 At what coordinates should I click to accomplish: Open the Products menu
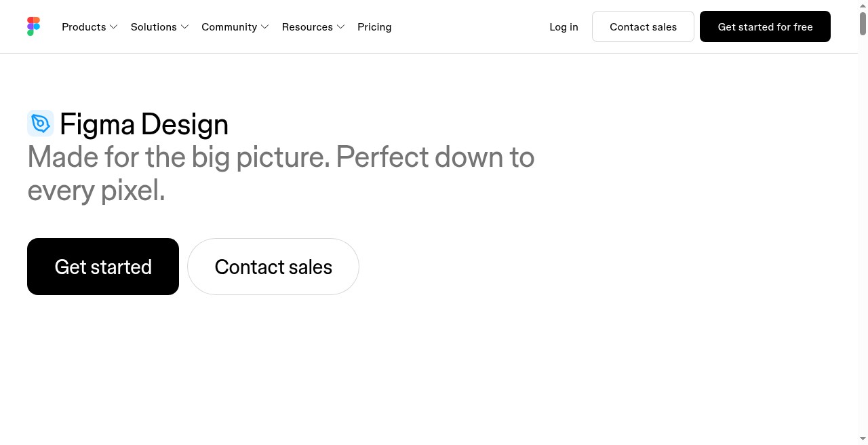click(x=90, y=27)
